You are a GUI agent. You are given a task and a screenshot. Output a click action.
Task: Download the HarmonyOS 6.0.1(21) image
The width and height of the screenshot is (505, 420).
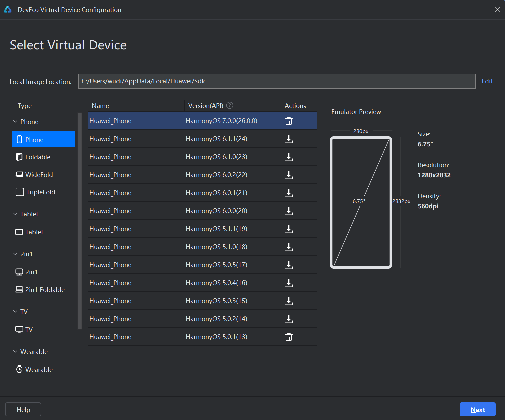coord(289,193)
